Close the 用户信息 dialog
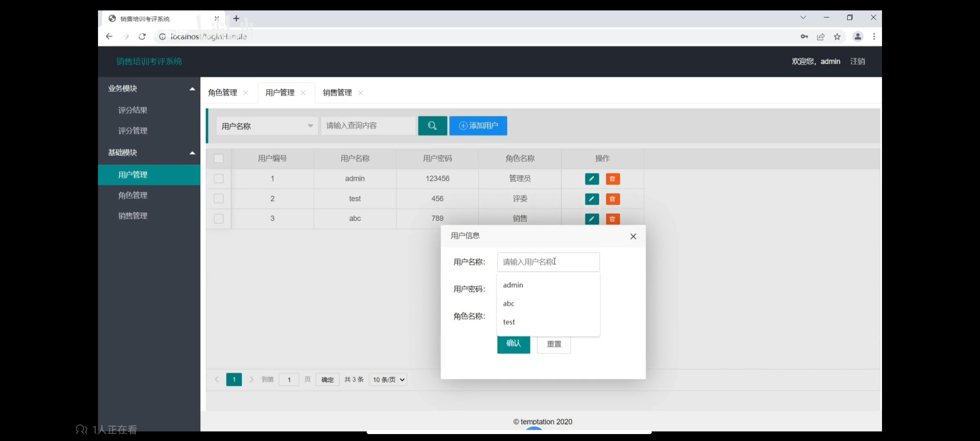The image size is (980, 441). (x=633, y=236)
